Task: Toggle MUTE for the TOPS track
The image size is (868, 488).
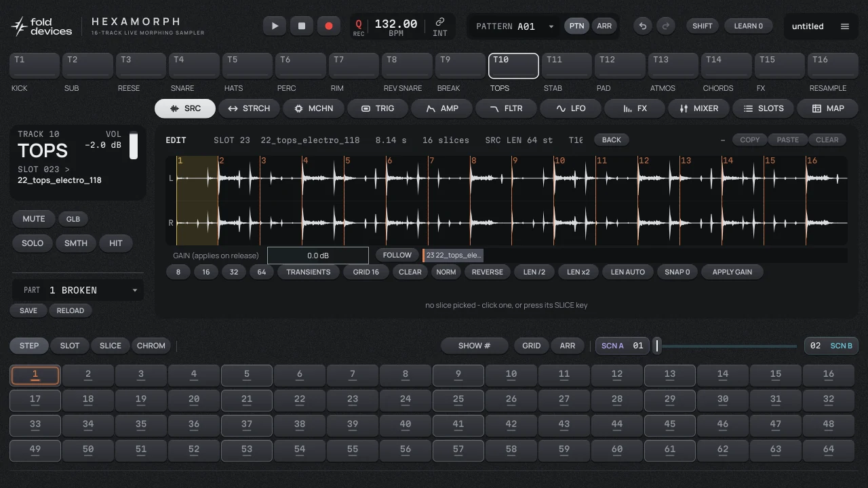Action: coord(34,219)
